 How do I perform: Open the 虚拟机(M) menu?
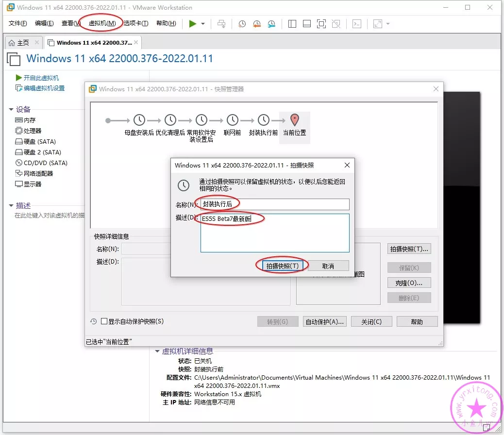point(102,23)
